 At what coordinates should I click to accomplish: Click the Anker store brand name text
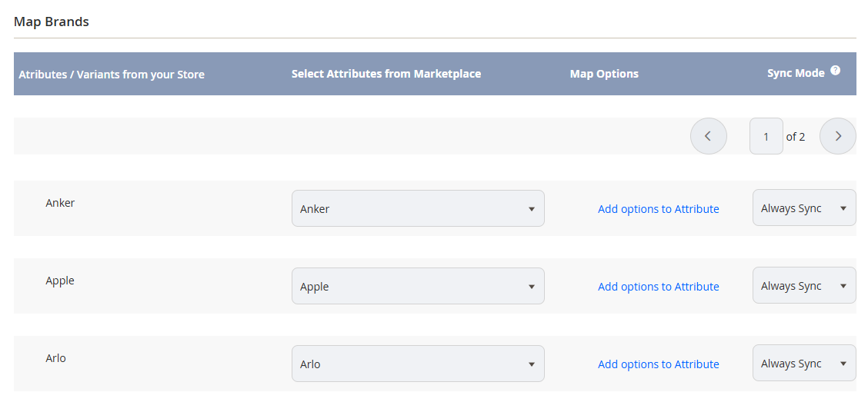tap(60, 202)
